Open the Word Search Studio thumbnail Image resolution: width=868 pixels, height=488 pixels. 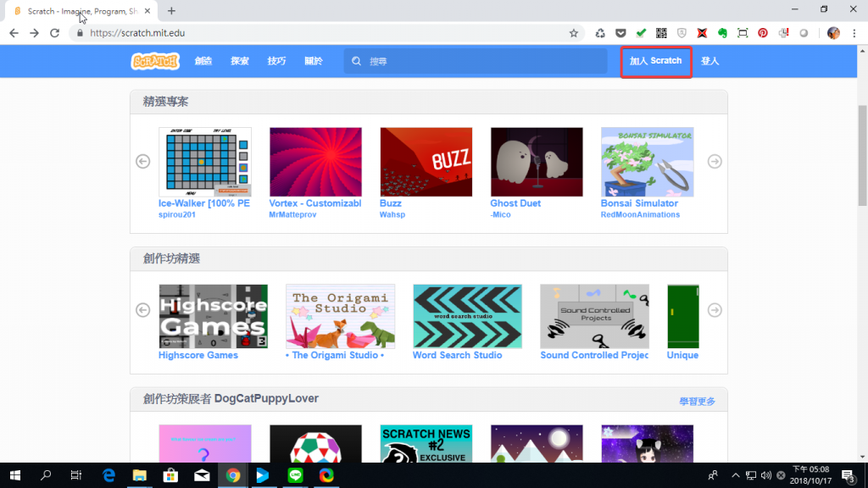(467, 317)
